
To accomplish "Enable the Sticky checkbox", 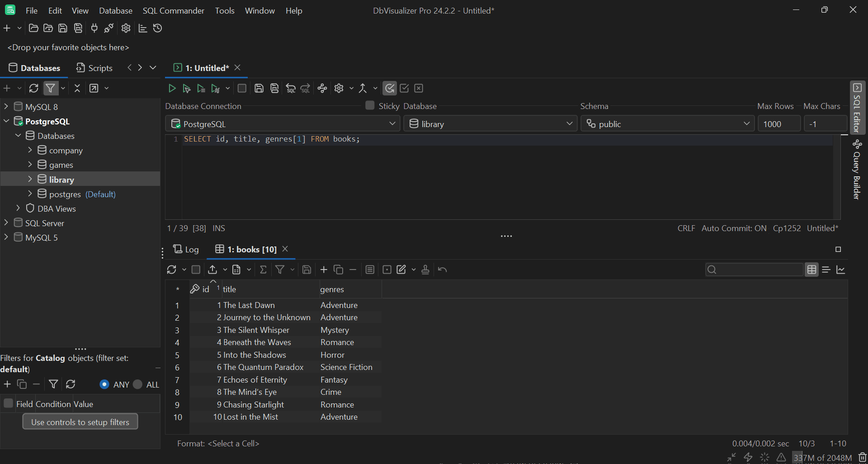I will point(370,106).
